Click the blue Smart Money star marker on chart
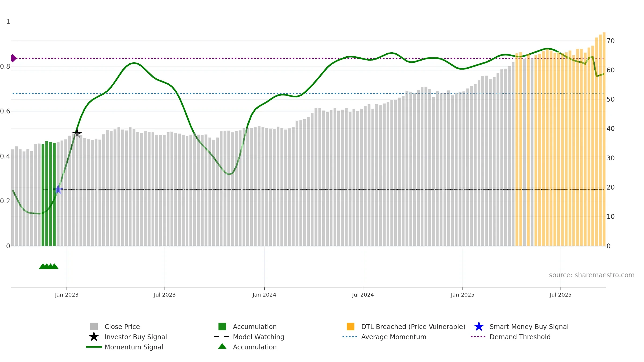This screenshot has width=644, height=362. [58, 190]
